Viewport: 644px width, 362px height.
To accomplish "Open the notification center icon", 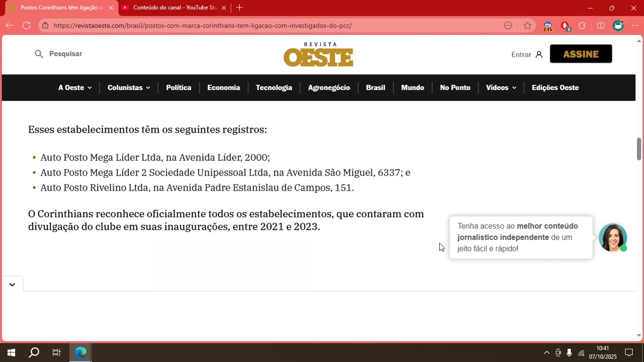I will pyautogui.click(x=629, y=352).
